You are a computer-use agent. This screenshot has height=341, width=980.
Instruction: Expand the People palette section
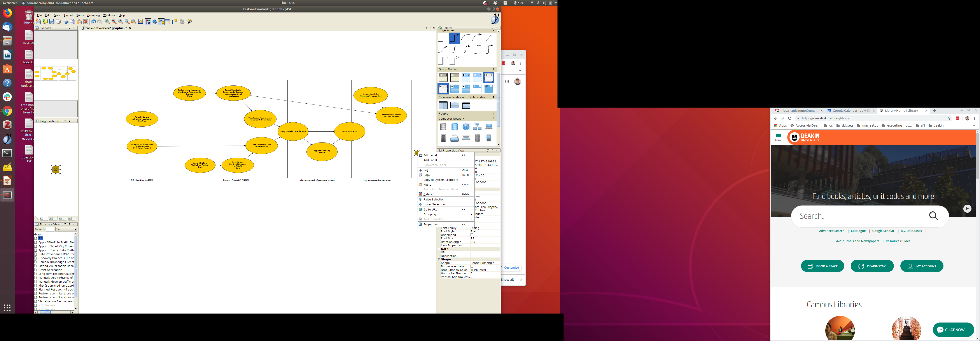click(x=493, y=114)
